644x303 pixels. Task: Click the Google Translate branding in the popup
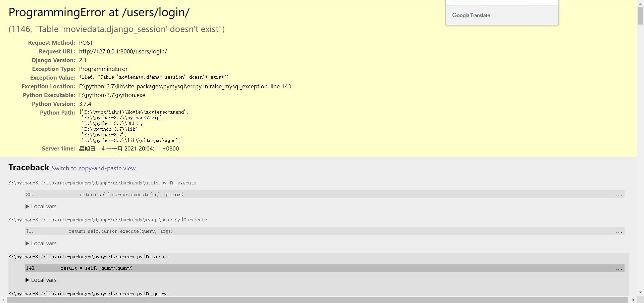pos(471,15)
